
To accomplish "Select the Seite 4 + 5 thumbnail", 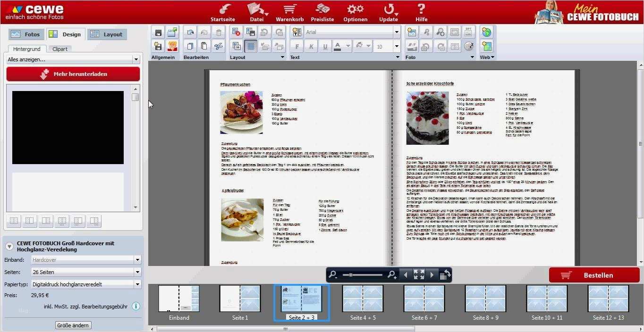I will [x=363, y=299].
